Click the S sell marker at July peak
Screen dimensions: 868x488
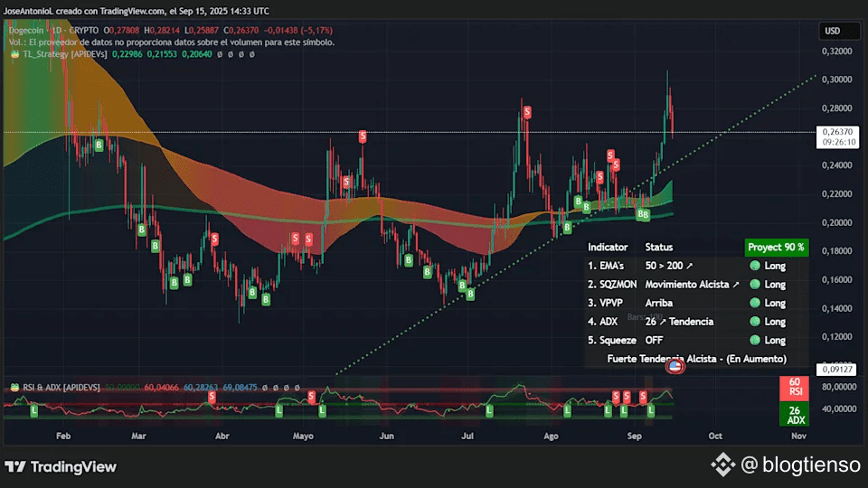point(527,112)
